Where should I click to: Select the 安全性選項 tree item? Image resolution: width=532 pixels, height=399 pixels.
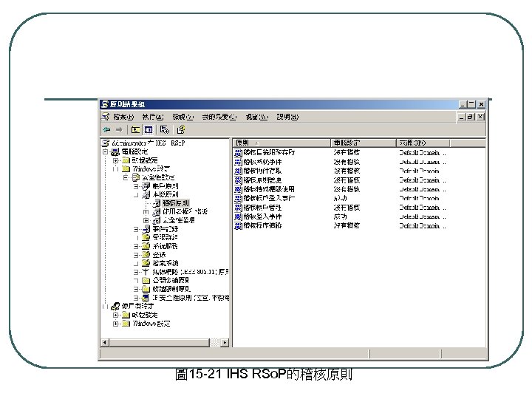(x=179, y=220)
